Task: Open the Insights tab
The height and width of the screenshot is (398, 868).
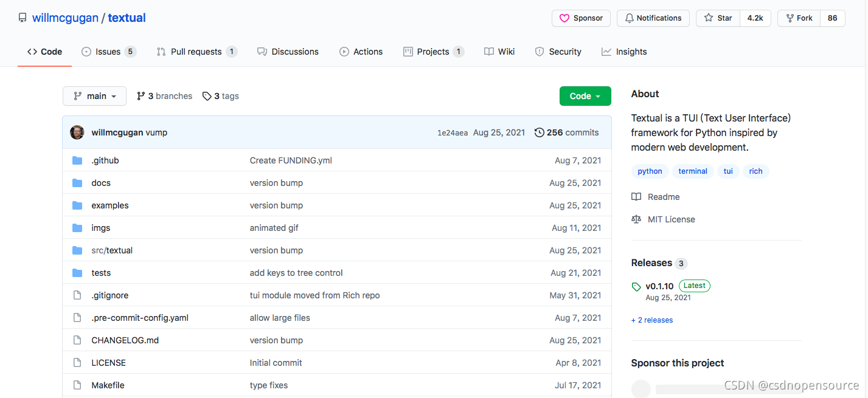Action: 624,52
